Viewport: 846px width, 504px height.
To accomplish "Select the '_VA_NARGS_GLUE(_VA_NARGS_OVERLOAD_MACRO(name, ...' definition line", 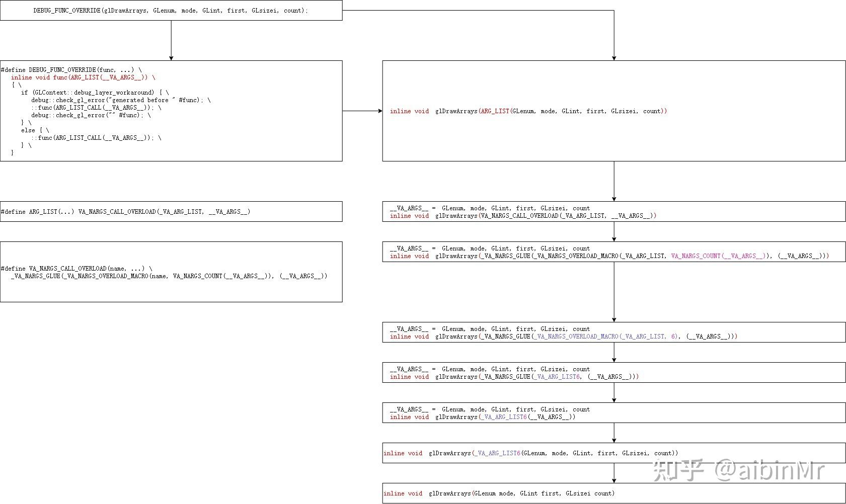I will coord(169,276).
